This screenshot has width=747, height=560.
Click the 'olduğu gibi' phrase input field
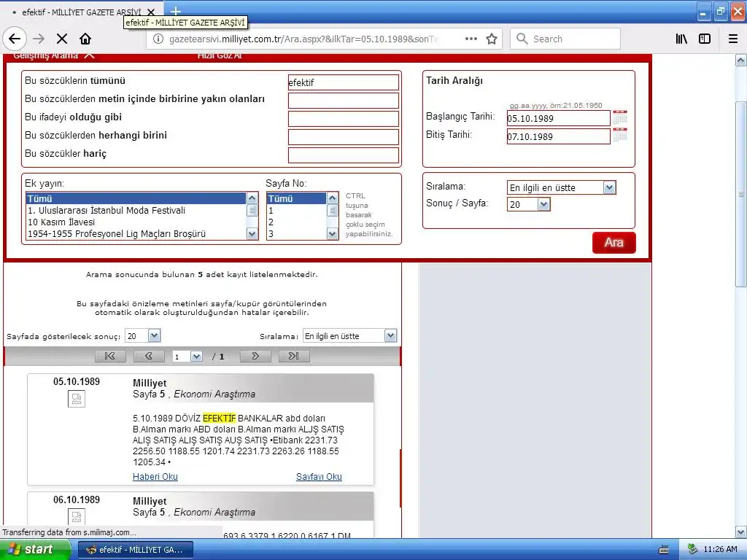[344, 119]
